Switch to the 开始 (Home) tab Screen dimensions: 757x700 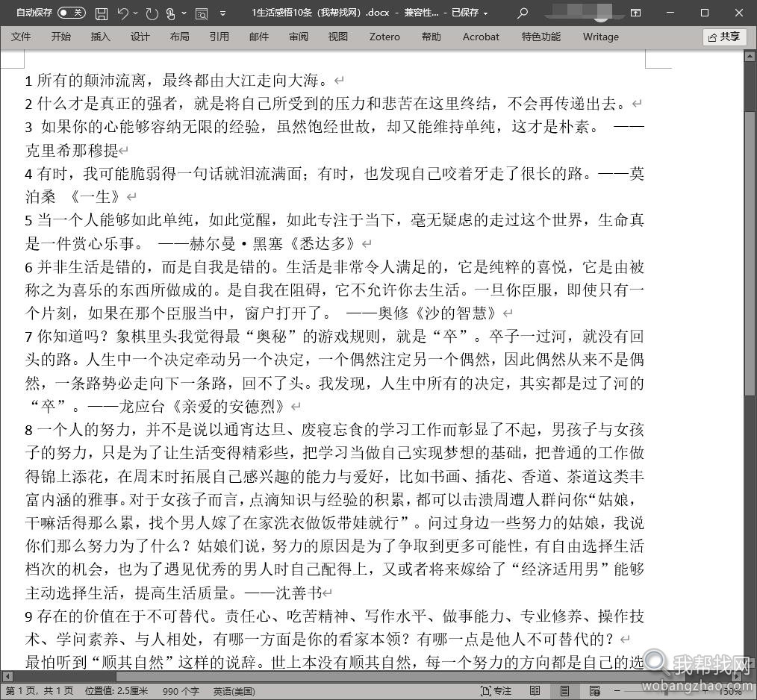60,37
